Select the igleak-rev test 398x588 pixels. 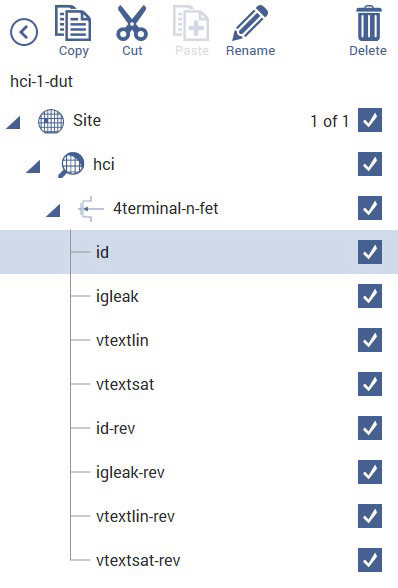(130, 472)
